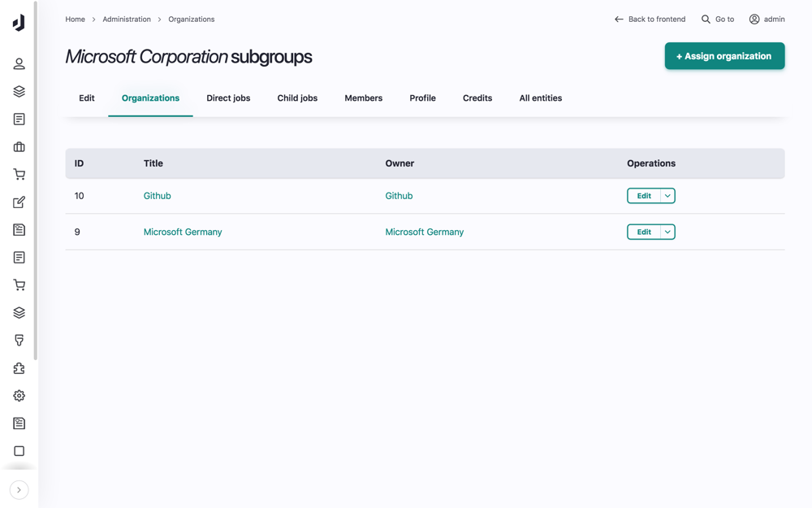The image size is (812, 508).
Task: Click the Owner column header
Action: [x=400, y=163]
